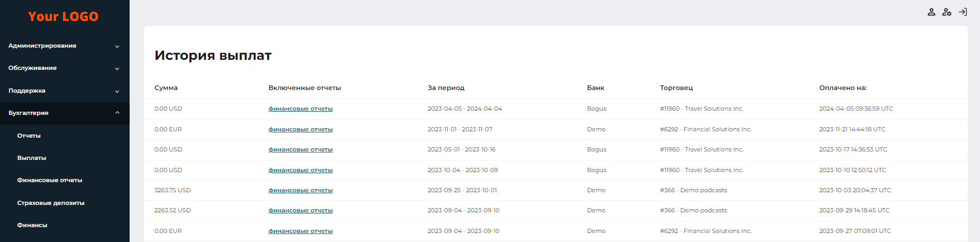Collapse the Бухгалтерия section chevron
Screen dimensions: 980x242
[117, 113]
